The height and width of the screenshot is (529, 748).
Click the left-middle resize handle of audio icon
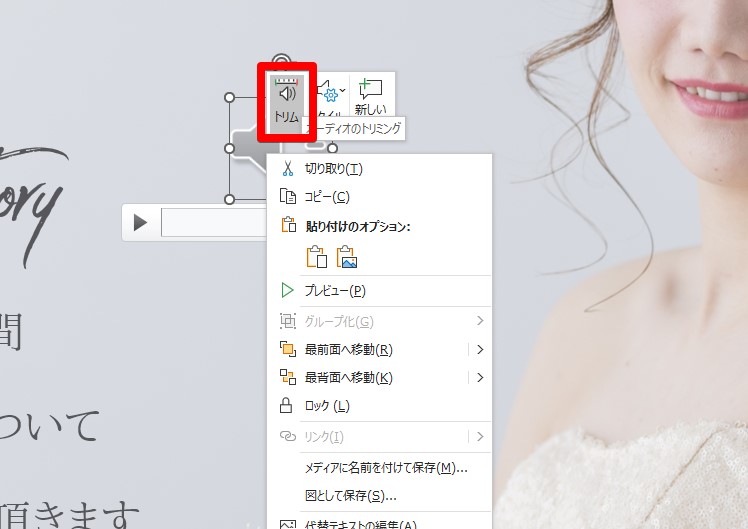coord(230,149)
